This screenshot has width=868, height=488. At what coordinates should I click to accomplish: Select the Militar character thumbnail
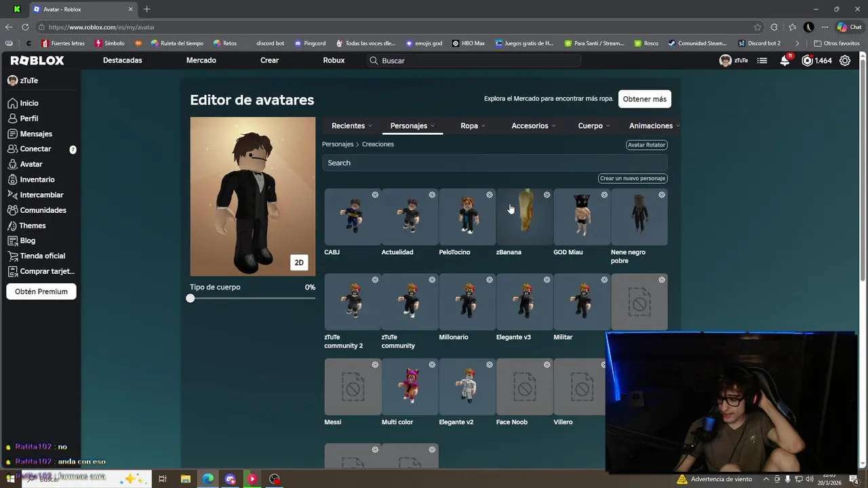(582, 302)
